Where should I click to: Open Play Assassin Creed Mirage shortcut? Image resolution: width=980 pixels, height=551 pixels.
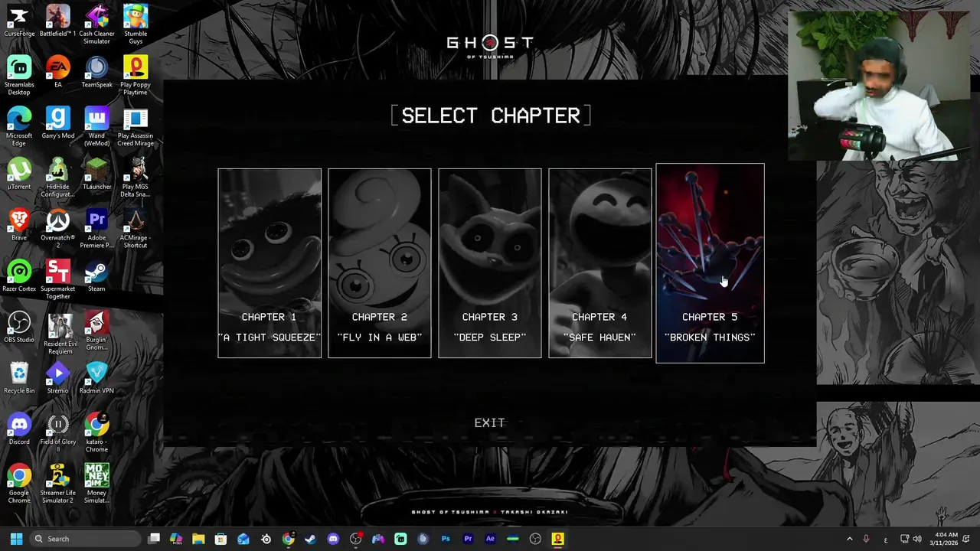click(x=136, y=126)
